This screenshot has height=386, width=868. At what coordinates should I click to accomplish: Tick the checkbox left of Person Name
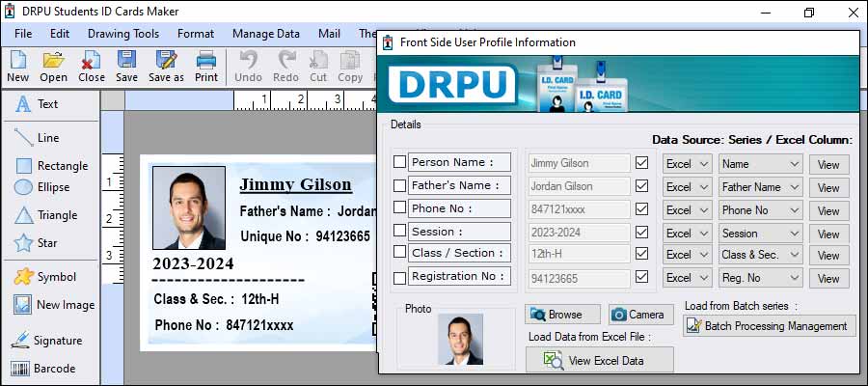click(x=399, y=162)
